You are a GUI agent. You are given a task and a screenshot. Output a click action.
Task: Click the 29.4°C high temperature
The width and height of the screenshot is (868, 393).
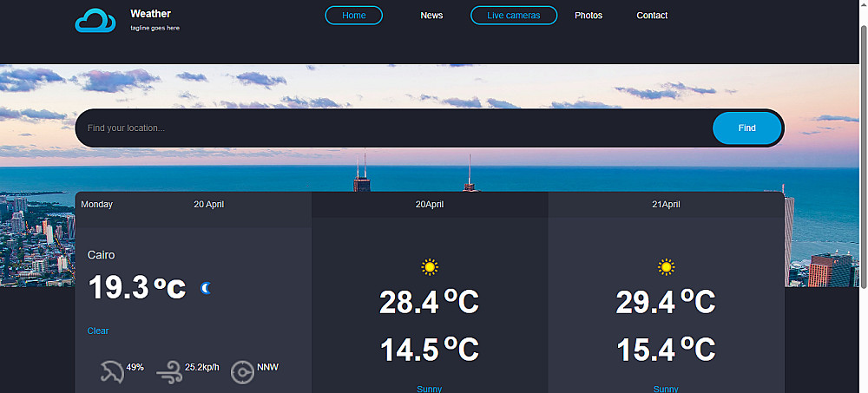click(666, 302)
